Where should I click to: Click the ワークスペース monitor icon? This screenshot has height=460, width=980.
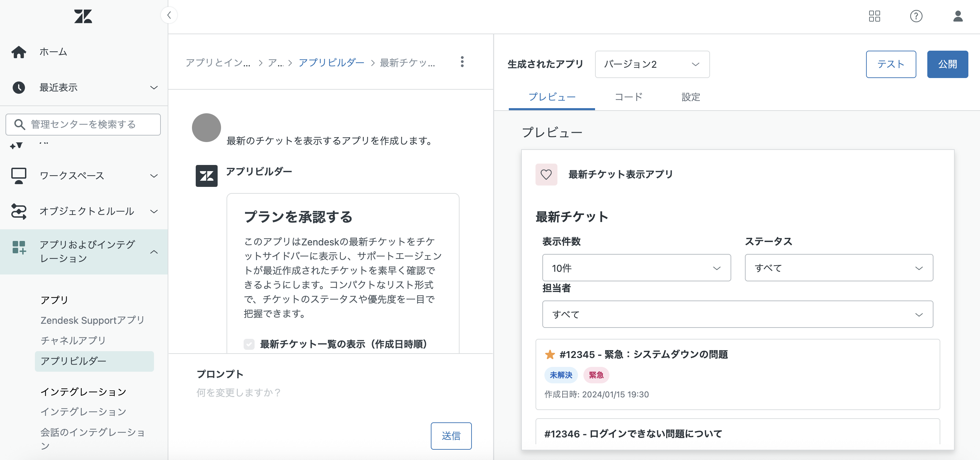(18, 176)
